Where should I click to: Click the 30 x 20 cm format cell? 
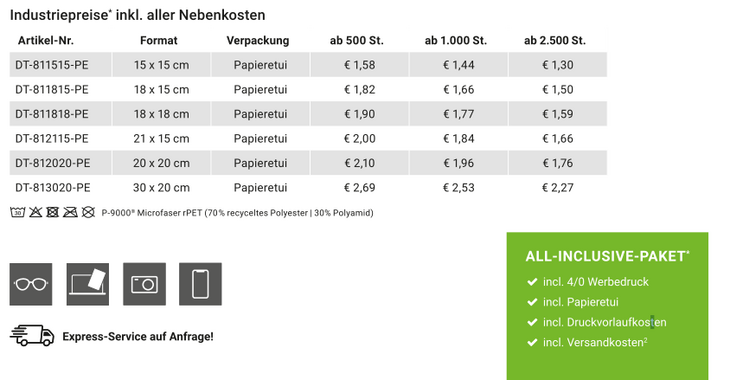[161, 188]
